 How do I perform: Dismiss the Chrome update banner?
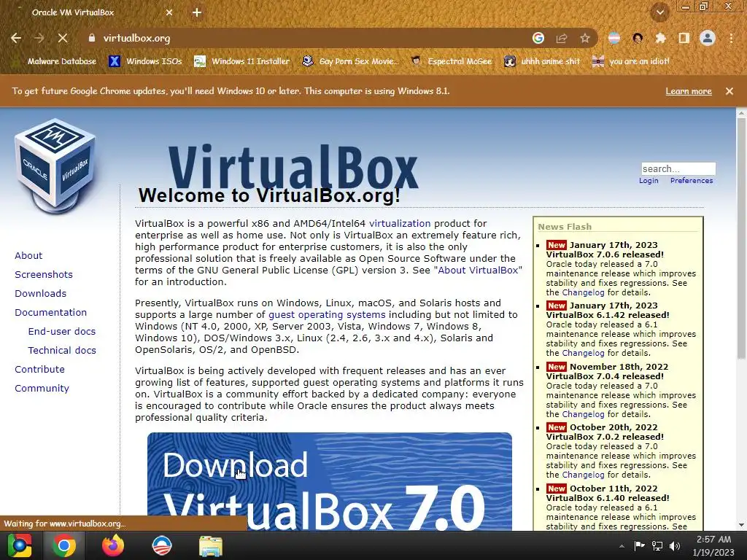click(x=729, y=91)
